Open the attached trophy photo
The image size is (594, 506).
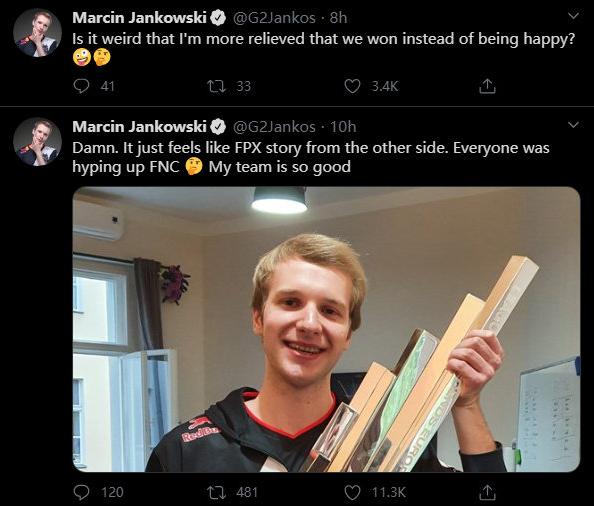(x=326, y=329)
